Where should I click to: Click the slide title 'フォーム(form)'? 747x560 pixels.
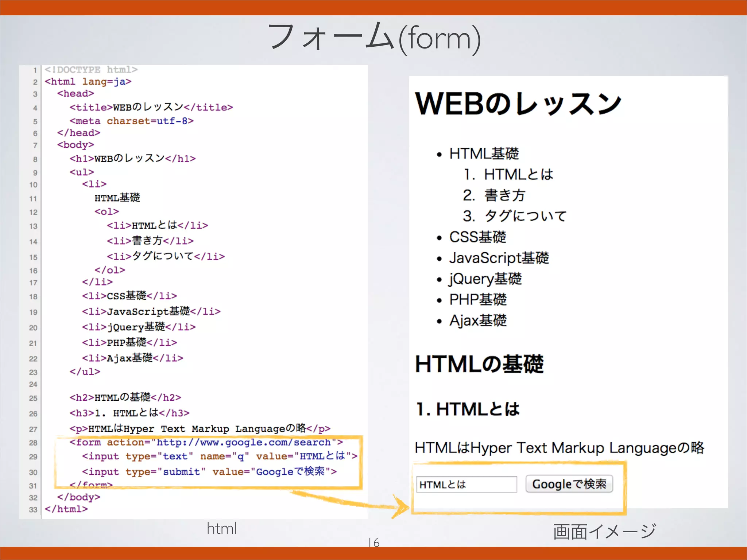[374, 39]
